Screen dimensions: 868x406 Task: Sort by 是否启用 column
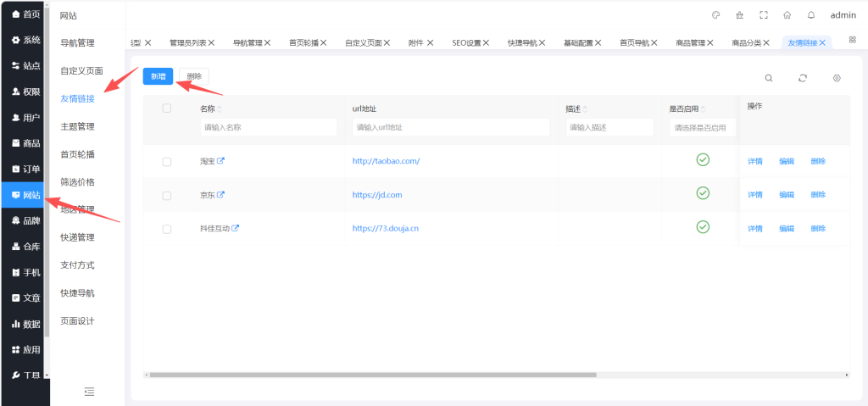(703, 109)
